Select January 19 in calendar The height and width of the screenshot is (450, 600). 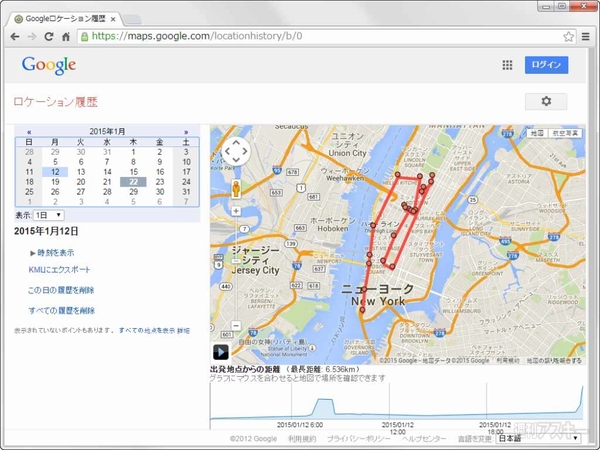coord(55,182)
